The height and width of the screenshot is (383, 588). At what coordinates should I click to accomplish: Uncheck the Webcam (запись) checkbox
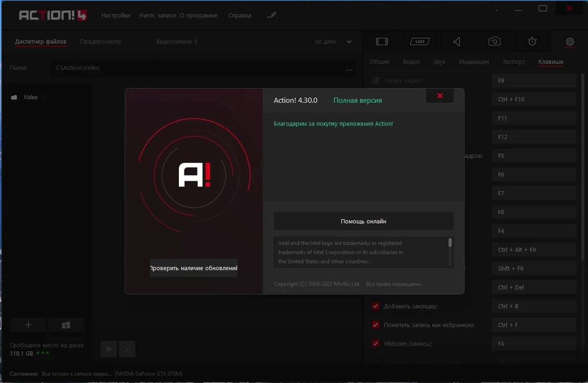(x=376, y=344)
